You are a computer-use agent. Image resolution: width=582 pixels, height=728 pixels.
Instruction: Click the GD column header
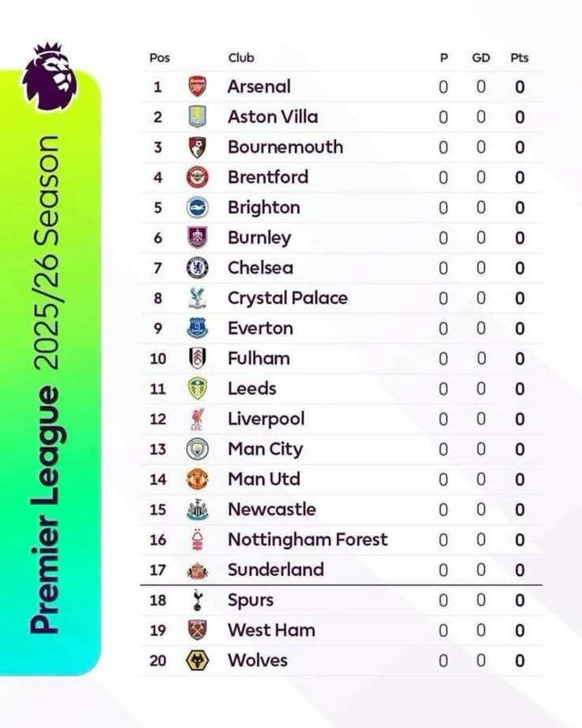pos(481,58)
